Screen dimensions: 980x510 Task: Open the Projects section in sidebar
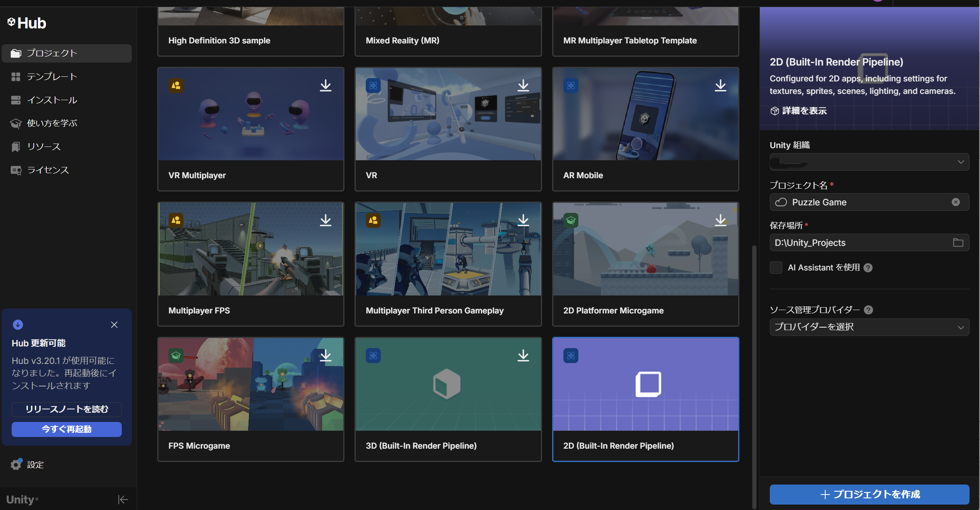point(67,53)
